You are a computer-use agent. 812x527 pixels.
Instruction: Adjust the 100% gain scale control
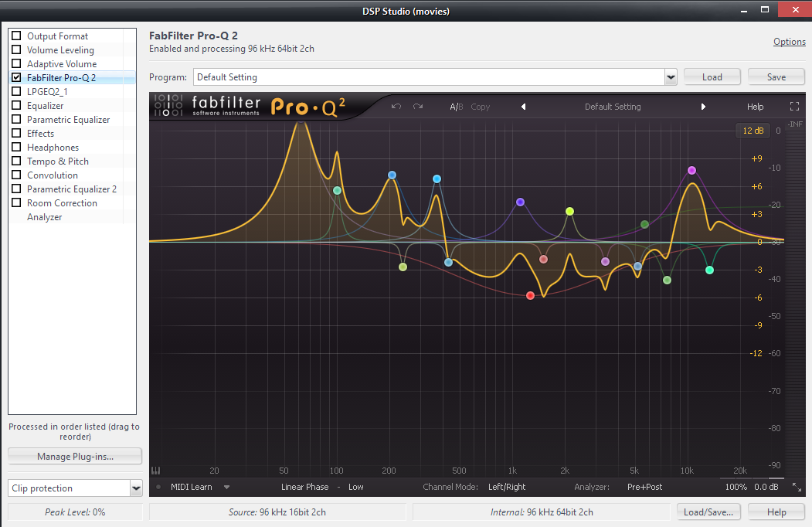(x=736, y=487)
